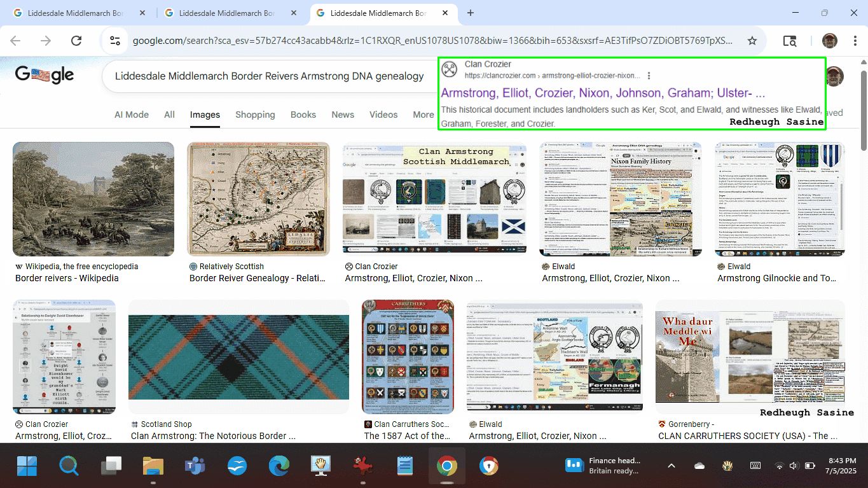Click the OneDrive cloud tray icon
Screen dimensions: 868x488
coord(699,466)
